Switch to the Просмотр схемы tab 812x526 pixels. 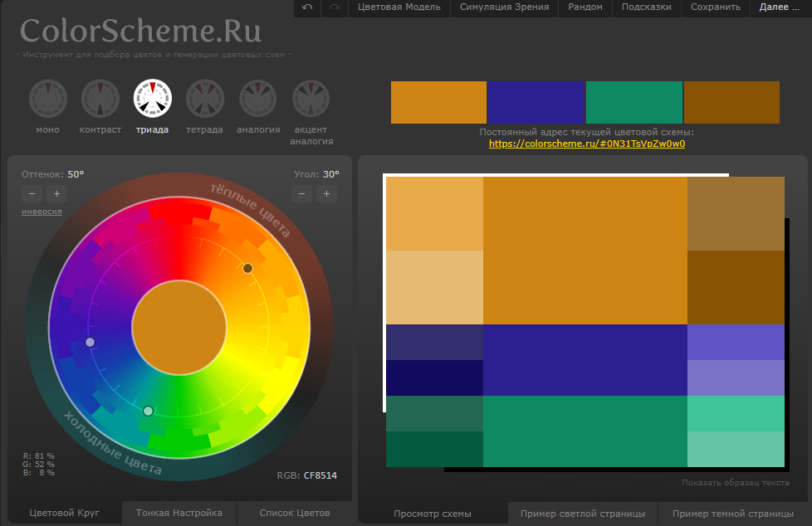(x=433, y=514)
